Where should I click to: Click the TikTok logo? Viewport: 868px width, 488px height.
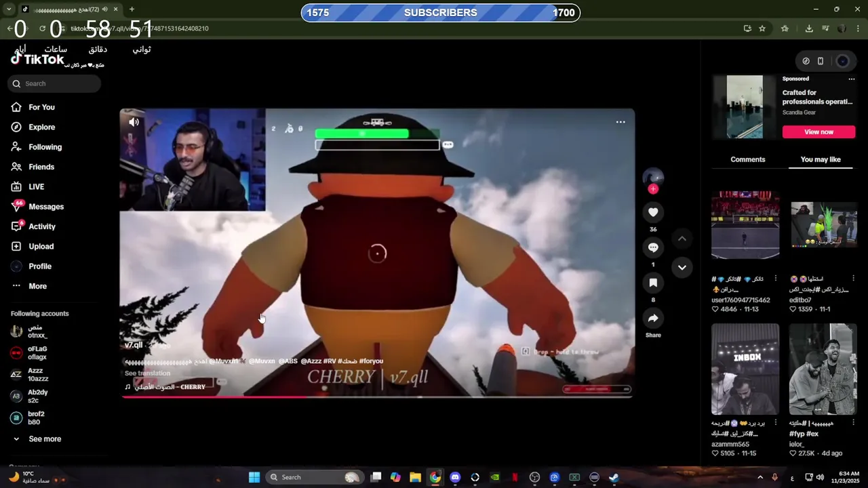coord(37,59)
